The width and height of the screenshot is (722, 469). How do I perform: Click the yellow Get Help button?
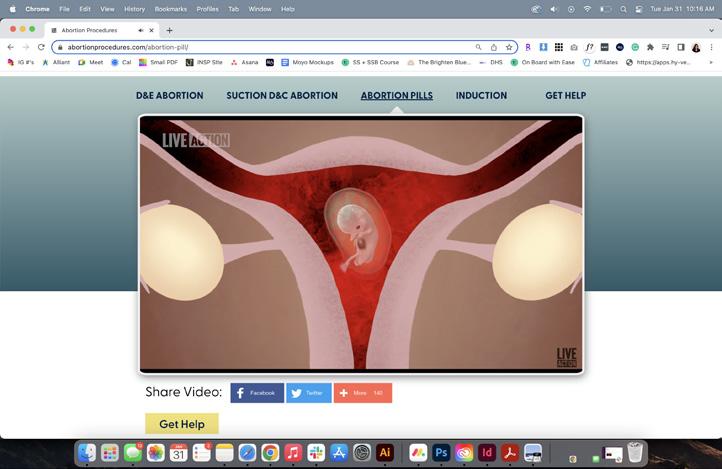coord(182,424)
